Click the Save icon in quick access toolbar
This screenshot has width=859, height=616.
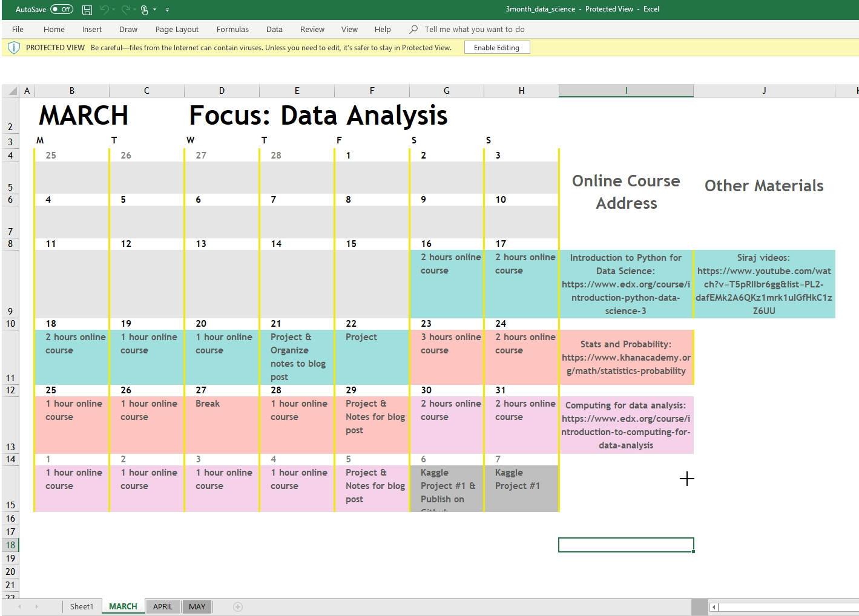(87, 10)
